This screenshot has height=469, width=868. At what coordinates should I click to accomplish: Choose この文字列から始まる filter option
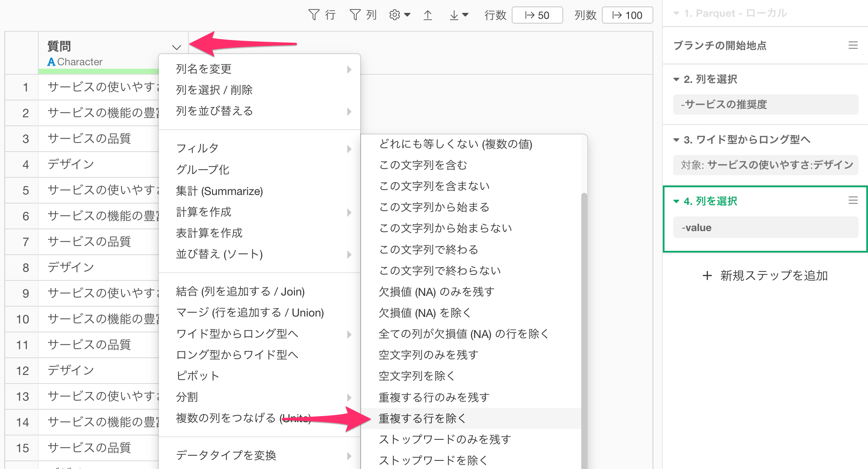(471, 207)
